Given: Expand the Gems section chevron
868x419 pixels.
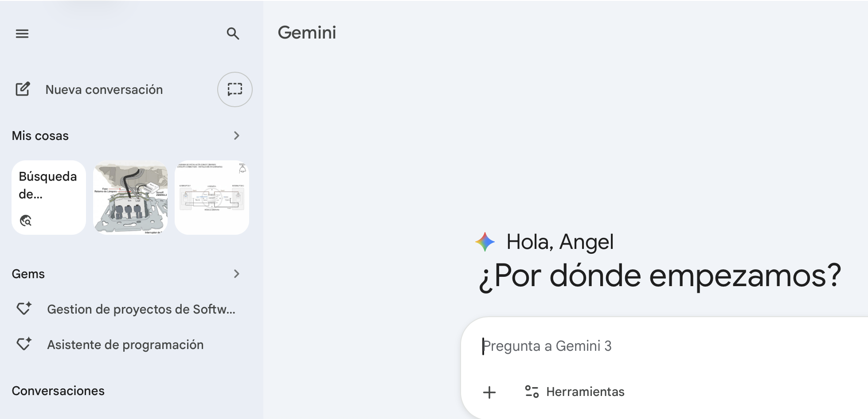Looking at the screenshot, I should coord(237,274).
